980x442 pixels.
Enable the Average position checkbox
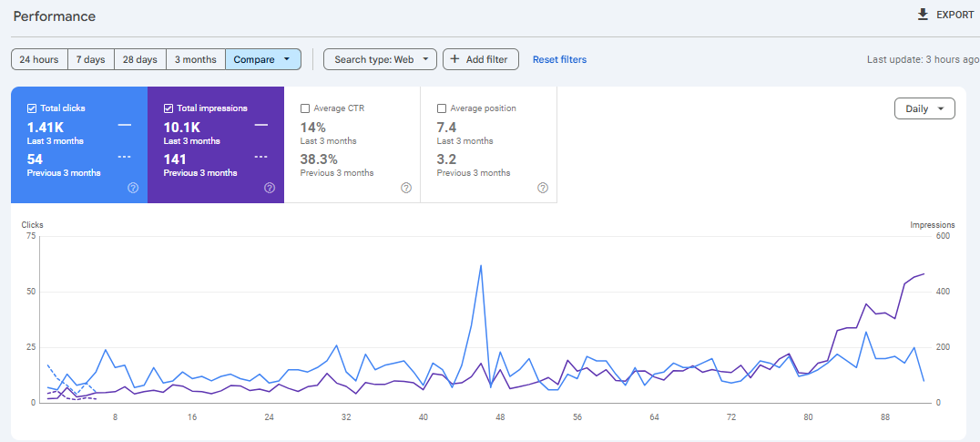pos(442,108)
